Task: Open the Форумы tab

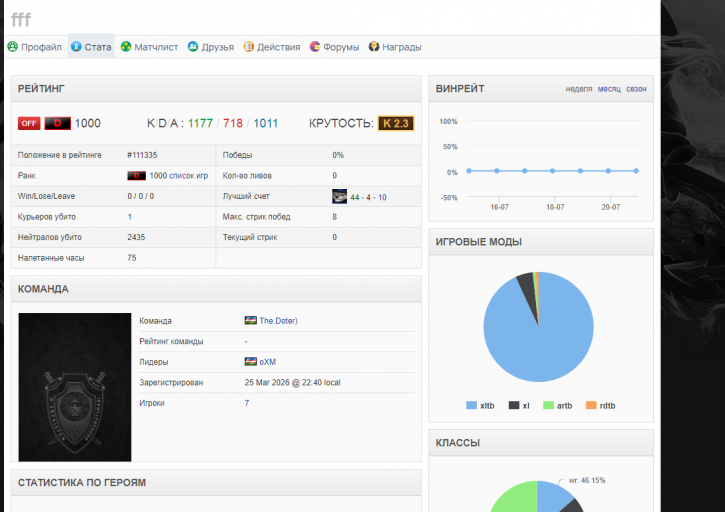Action: [334, 47]
